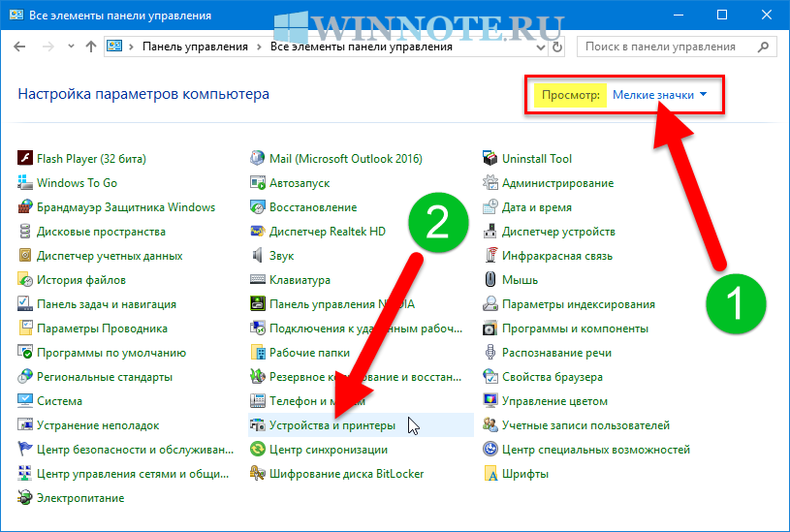Image resolution: width=790 pixels, height=532 pixels.
Task: Click the Шрифты fonts icon
Action: [x=490, y=474]
